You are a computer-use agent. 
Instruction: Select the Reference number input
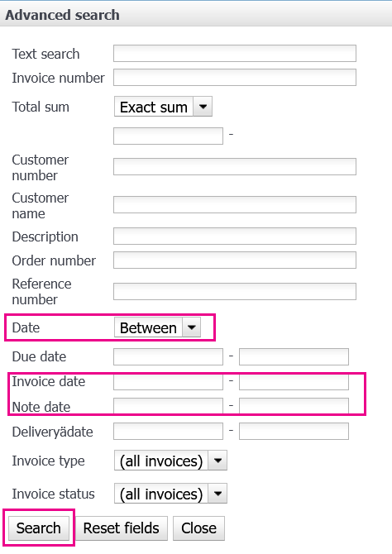(235, 292)
